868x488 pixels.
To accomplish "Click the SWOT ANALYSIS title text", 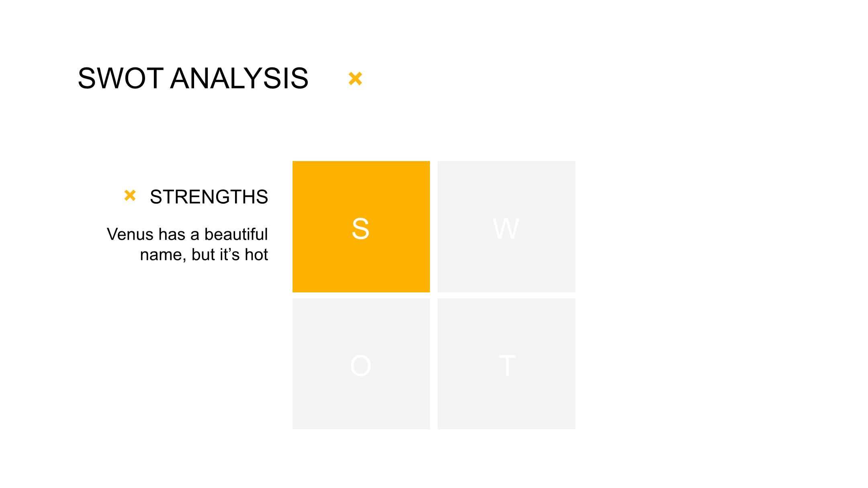I will pyautogui.click(x=193, y=78).
